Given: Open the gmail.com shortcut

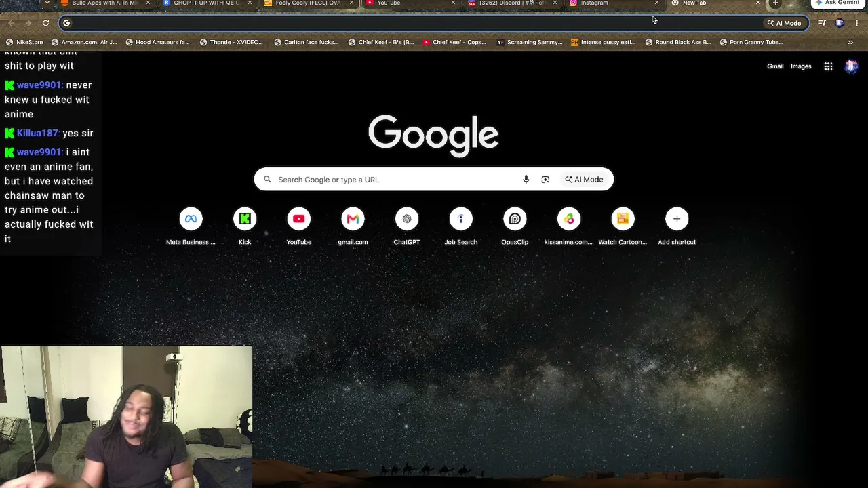Looking at the screenshot, I should pos(353,226).
